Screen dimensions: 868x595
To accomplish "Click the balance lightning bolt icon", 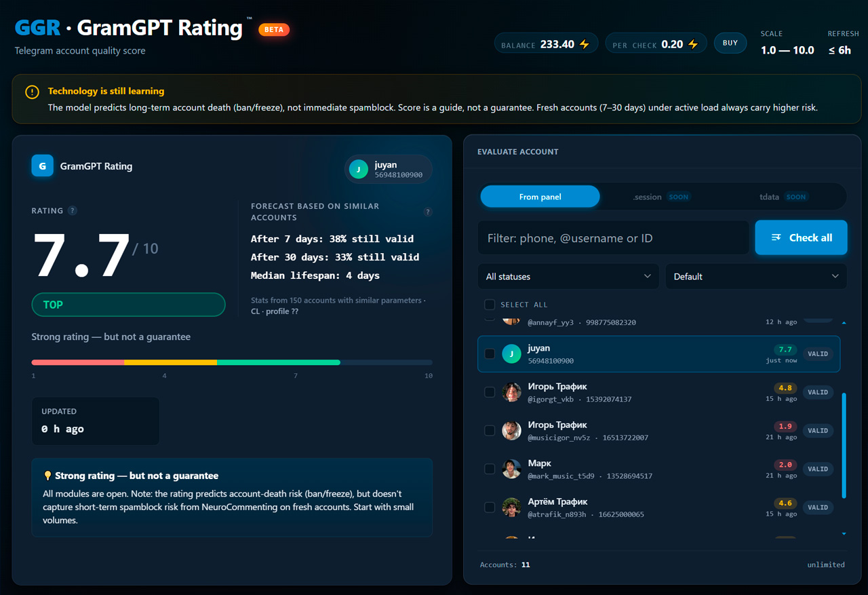I will tap(584, 44).
